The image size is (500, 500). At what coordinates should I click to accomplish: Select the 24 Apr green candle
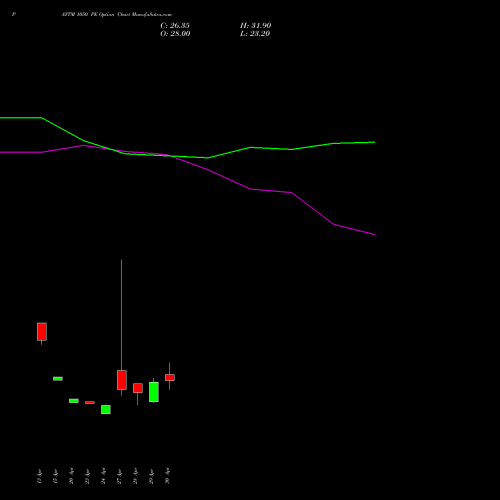click(106, 409)
